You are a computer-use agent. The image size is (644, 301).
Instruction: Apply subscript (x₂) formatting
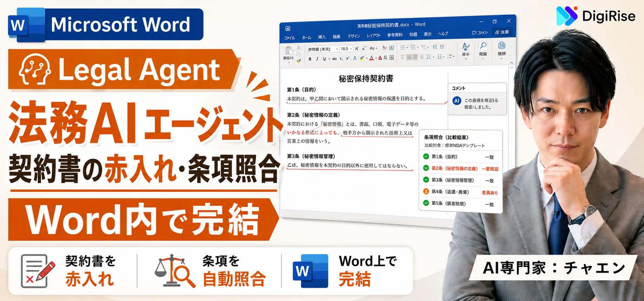[341, 59]
